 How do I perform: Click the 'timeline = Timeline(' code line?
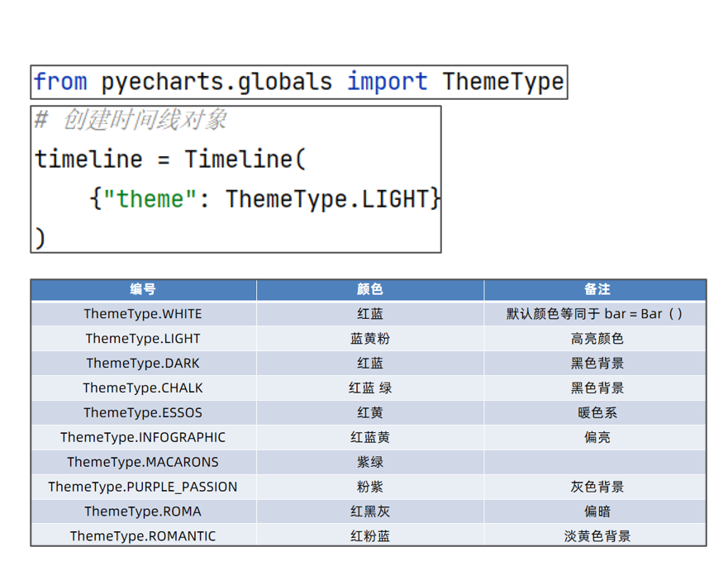(x=170, y=159)
